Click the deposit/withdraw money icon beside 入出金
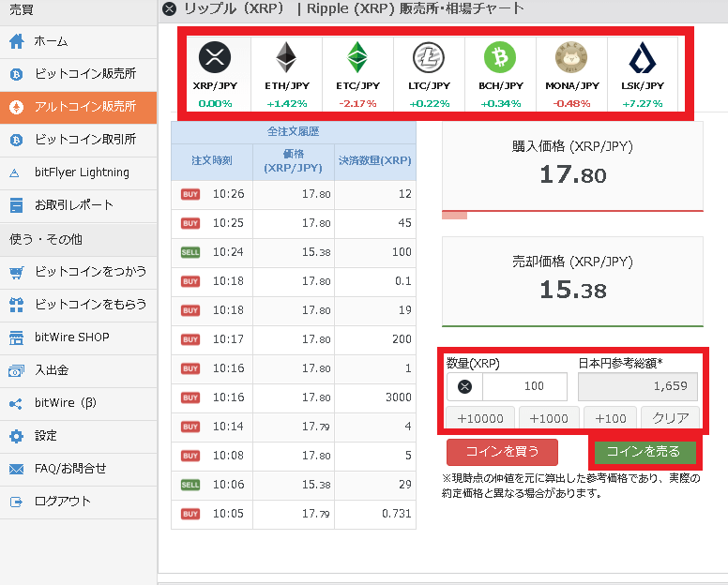The width and height of the screenshot is (728, 585). 16,370
